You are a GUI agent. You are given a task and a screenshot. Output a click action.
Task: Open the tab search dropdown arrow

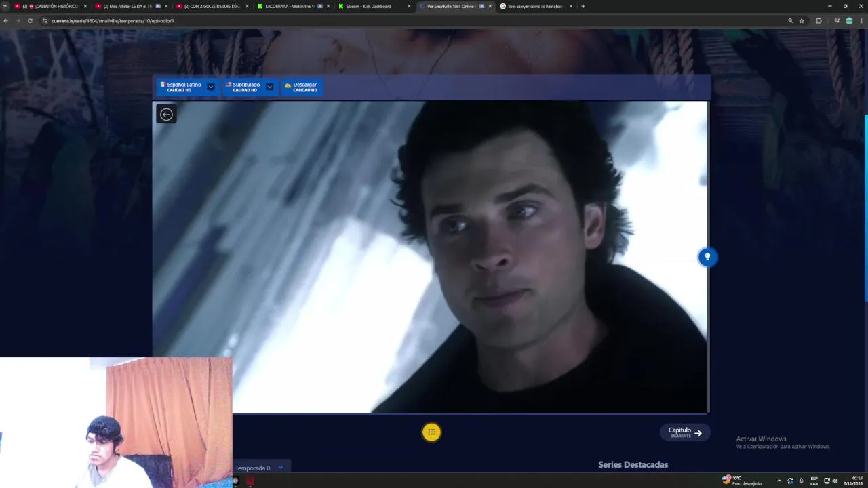5,6
